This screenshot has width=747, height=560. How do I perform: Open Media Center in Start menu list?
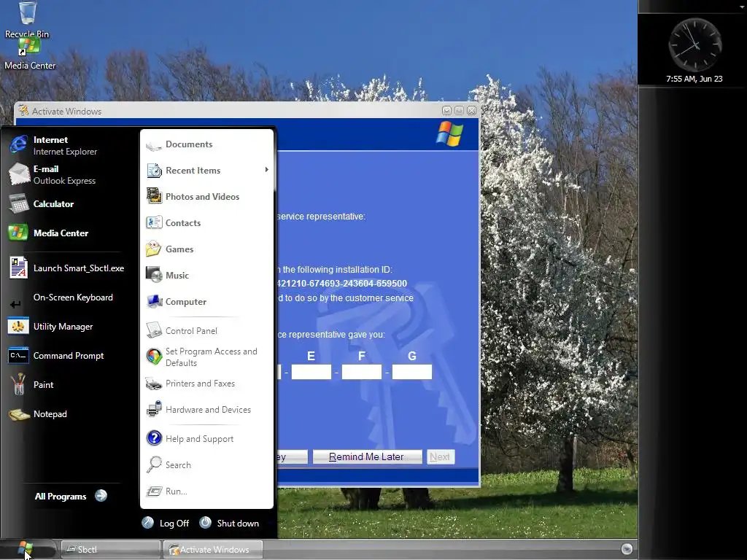[x=61, y=233]
